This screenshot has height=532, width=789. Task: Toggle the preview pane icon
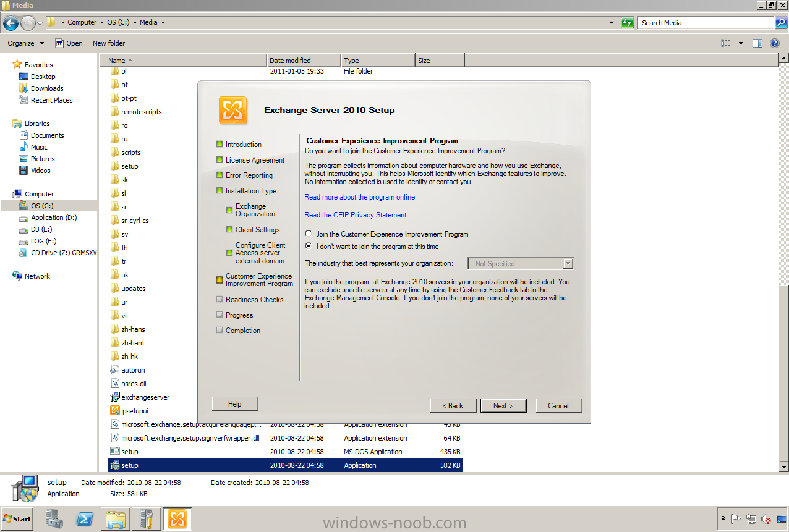click(x=757, y=43)
